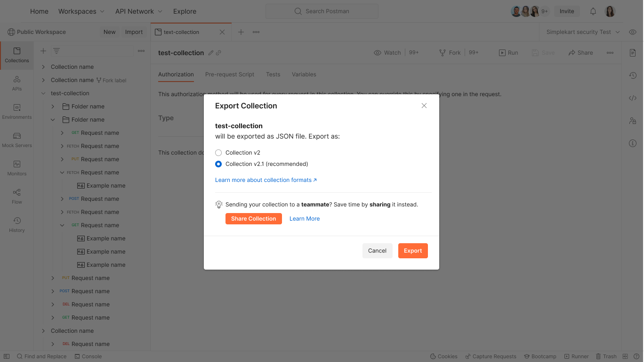Image resolution: width=644 pixels, height=362 pixels.
Task: Open the sidebar three-dot options menu
Action: 141,51
